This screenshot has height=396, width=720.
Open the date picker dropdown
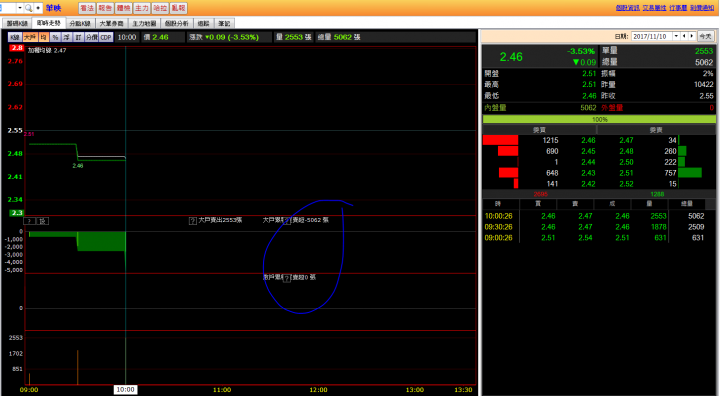click(x=676, y=36)
